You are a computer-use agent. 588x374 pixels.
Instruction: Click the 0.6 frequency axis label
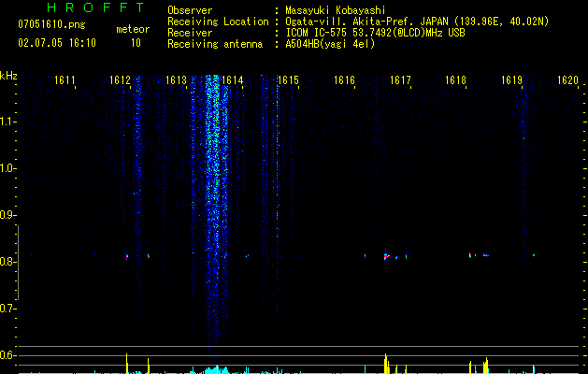7,355
